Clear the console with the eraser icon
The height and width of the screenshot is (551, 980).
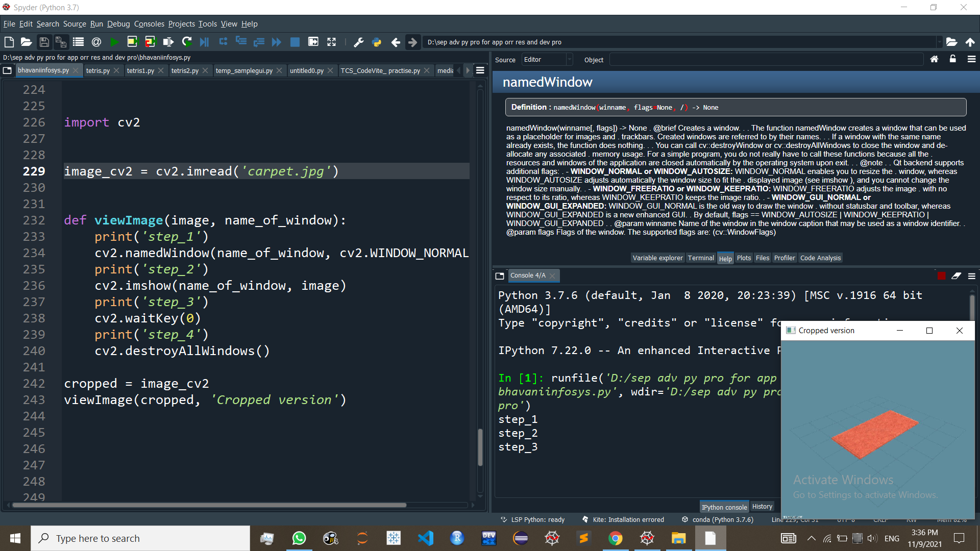coord(956,275)
